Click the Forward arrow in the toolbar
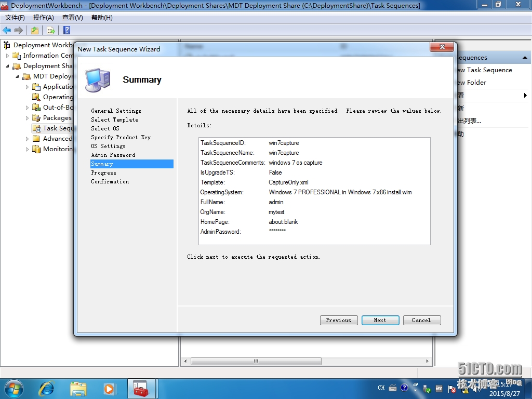Viewport: 532px width, 399px height. coord(19,31)
